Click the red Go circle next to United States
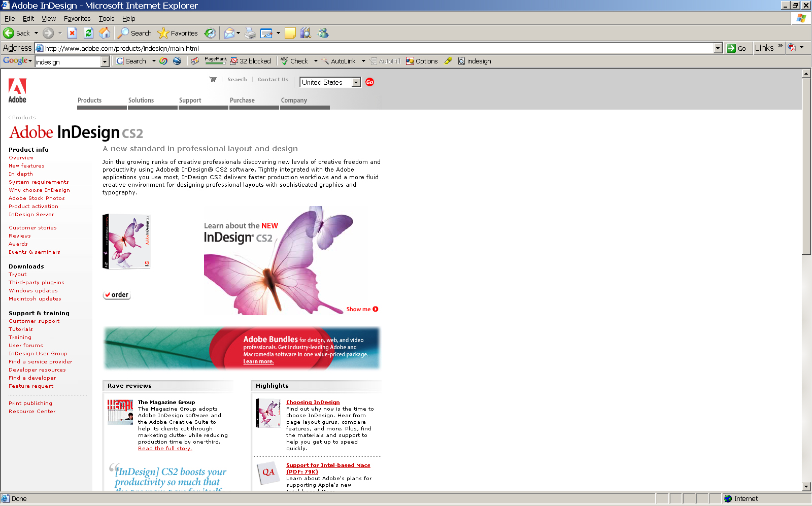812x506 pixels. pos(369,82)
